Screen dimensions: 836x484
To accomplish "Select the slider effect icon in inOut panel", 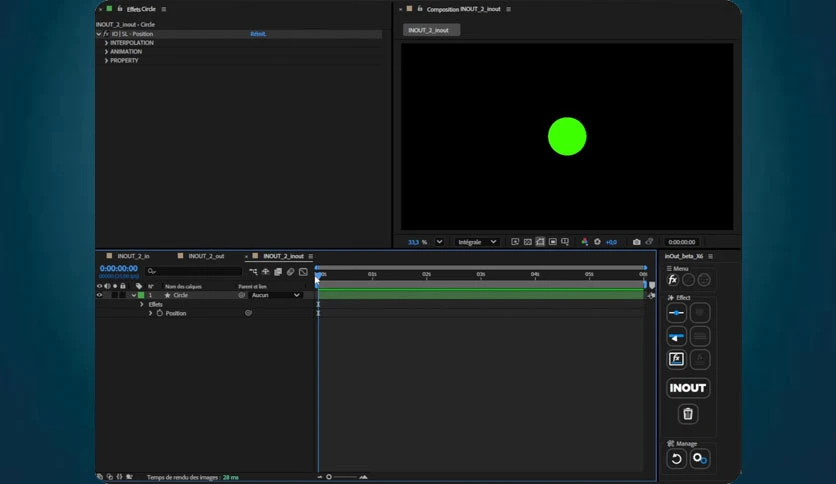I will point(676,313).
